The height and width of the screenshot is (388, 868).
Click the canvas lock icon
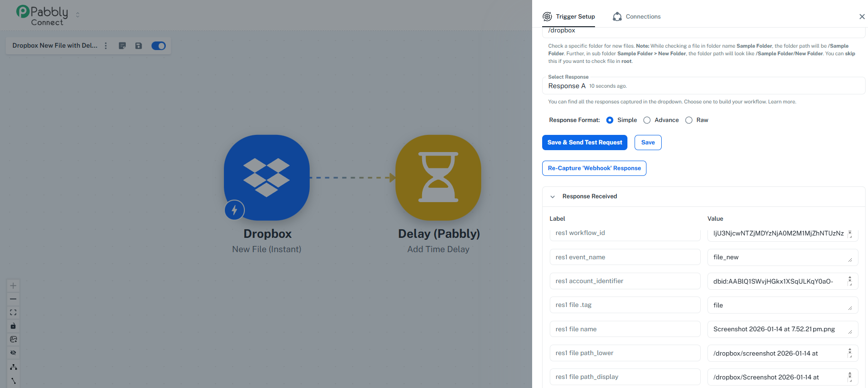pyautogui.click(x=13, y=326)
